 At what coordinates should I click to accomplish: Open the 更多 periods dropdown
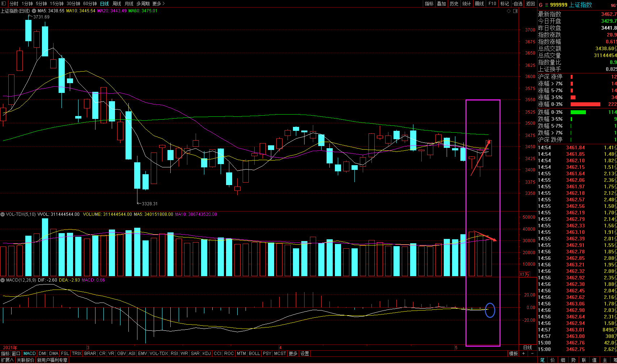point(158,4)
